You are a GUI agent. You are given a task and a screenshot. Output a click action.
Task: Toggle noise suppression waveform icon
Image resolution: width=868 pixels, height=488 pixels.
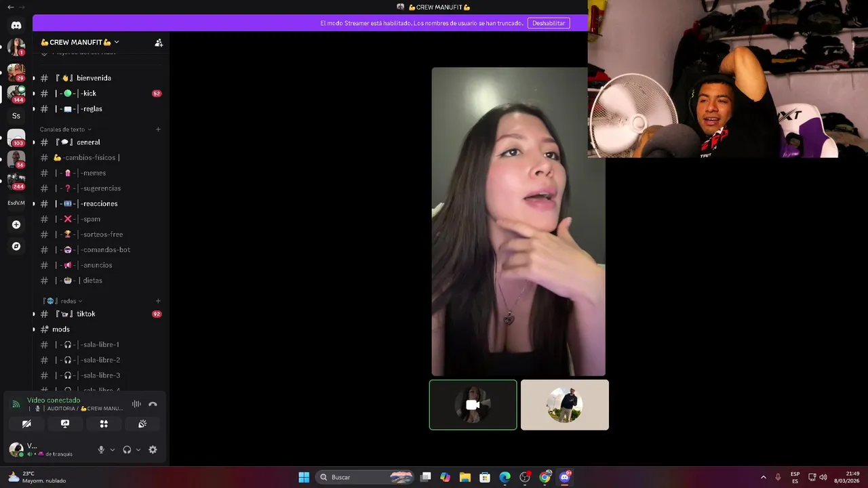point(136,404)
